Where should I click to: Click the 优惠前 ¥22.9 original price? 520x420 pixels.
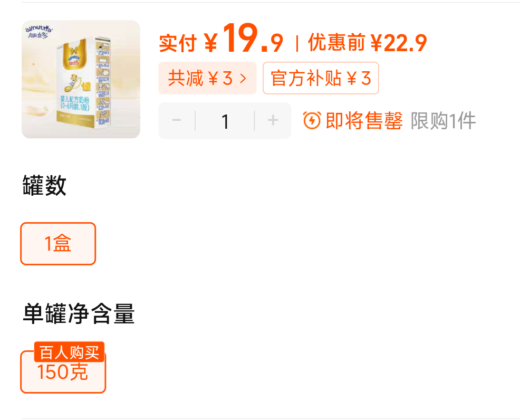point(368,43)
